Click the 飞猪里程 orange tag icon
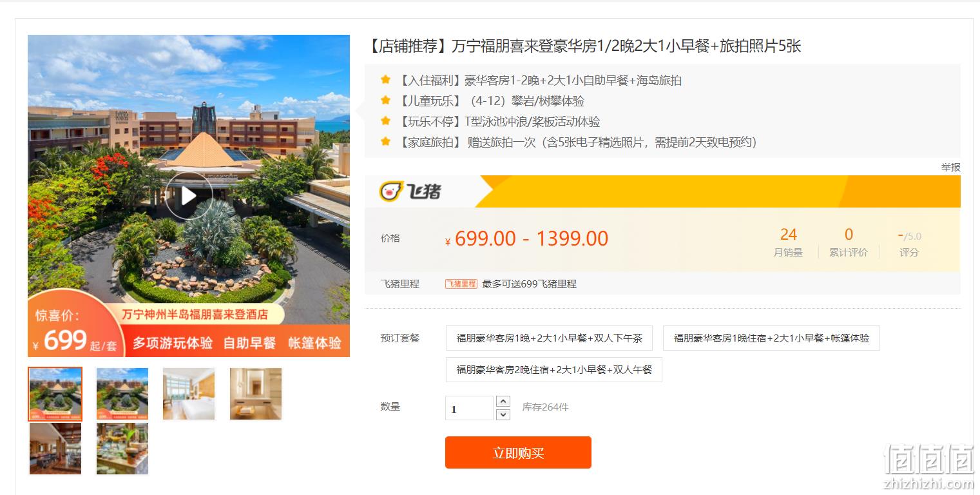This screenshot has height=495, width=980. click(461, 284)
